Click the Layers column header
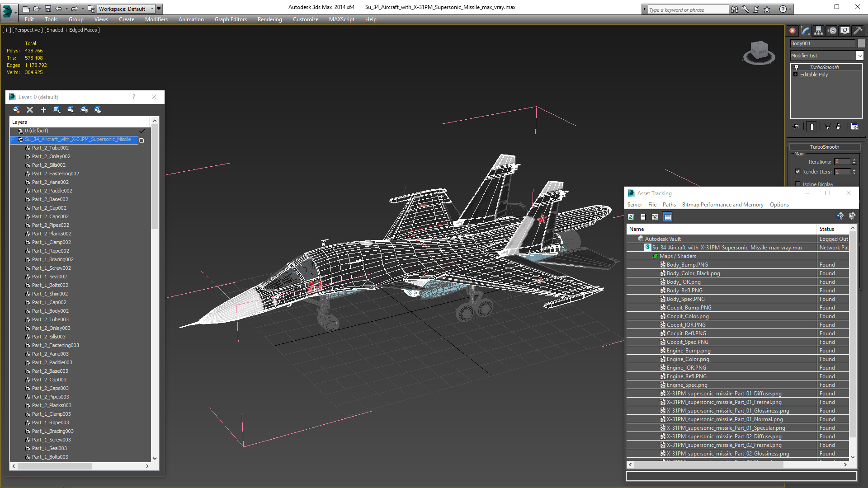 pyautogui.click(x=74, y=122)
